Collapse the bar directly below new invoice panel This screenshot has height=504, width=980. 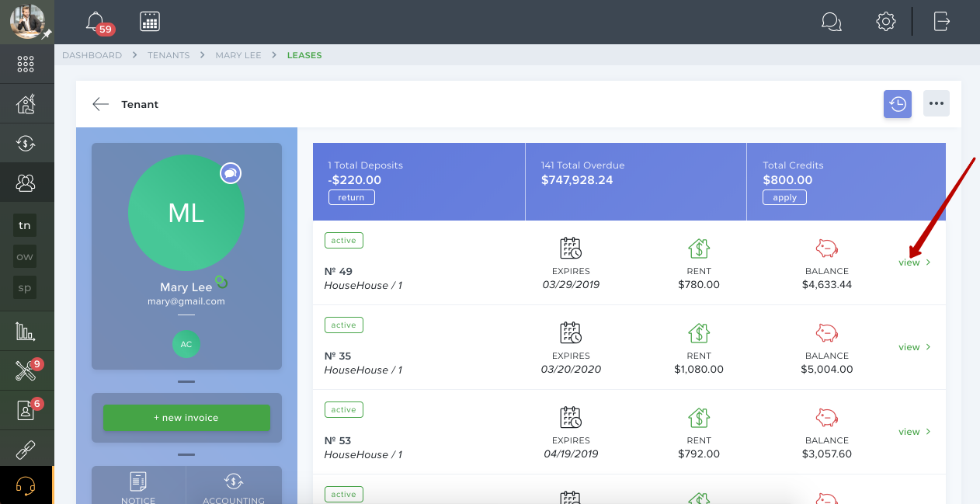coord(186,454)
